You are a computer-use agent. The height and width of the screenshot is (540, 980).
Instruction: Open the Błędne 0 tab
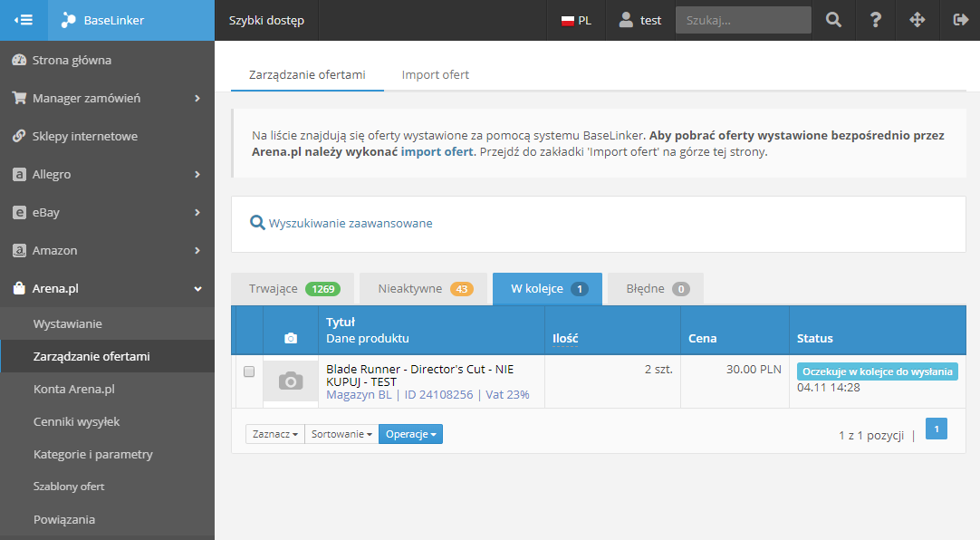click(x=656, y=289)
